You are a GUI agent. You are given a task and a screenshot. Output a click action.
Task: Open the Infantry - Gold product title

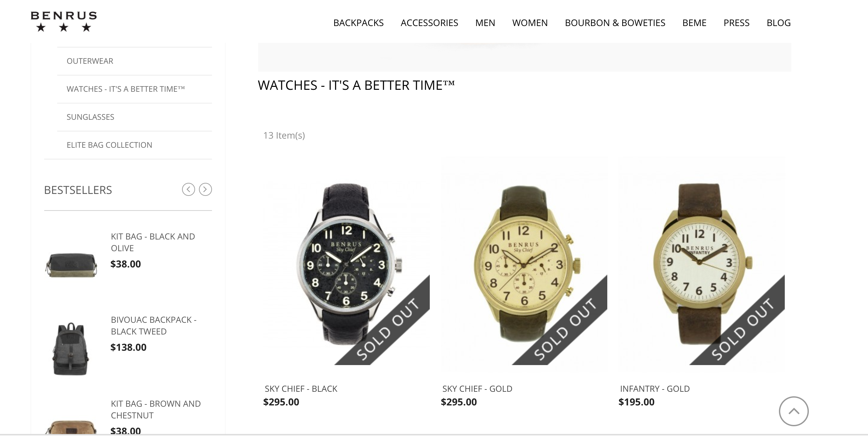(655, 389)
